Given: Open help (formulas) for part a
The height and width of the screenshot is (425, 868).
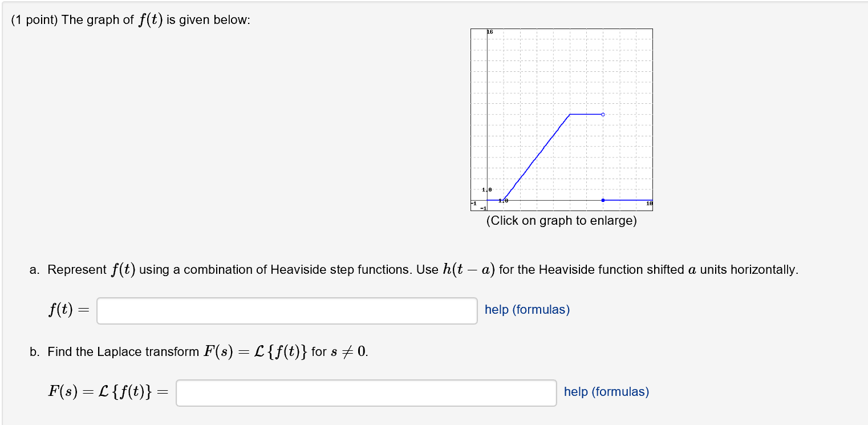Looking at the screenshot, I should pos(526,310).
